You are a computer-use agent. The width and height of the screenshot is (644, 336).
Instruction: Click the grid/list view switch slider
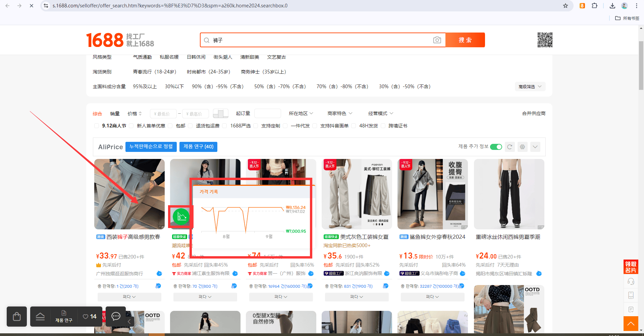point(221,114)
